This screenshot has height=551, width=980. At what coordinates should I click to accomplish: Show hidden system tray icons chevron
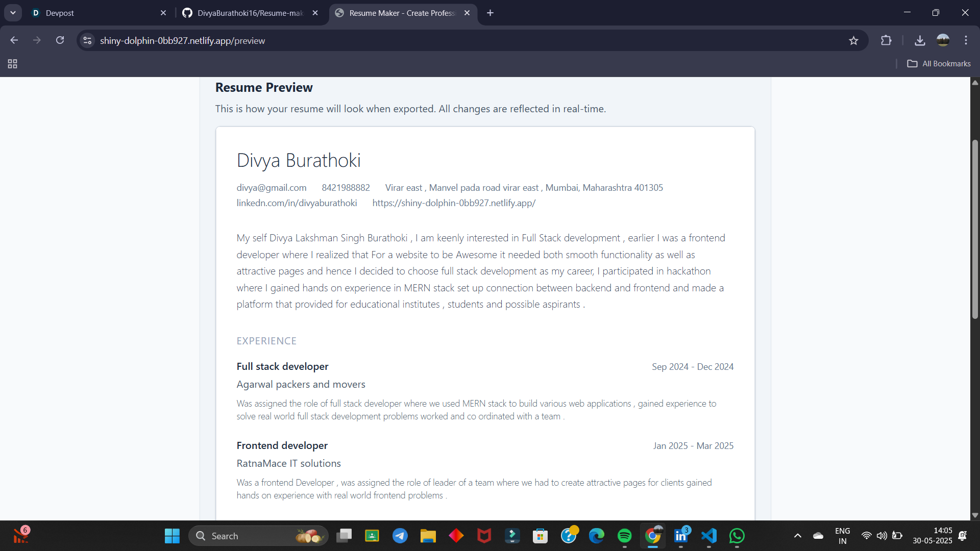tap(797, 536)
